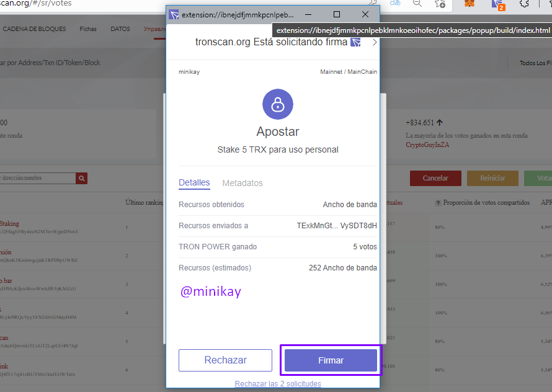Click '252 Ancho de banda' value
The height and width of the screenshot is (392, 552).
tap(342, 268)
